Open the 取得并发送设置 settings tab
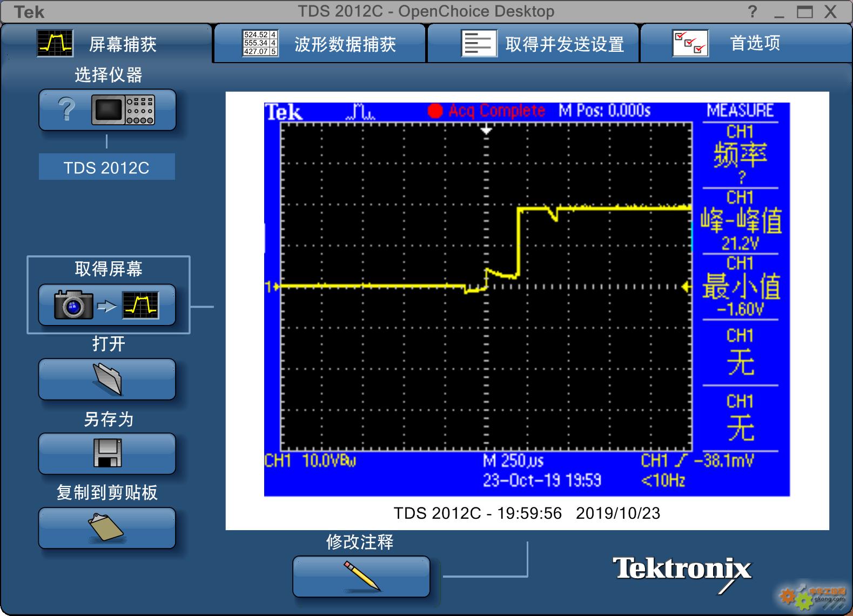This screenshot has width=853, height=616. (x=533, y=44)
